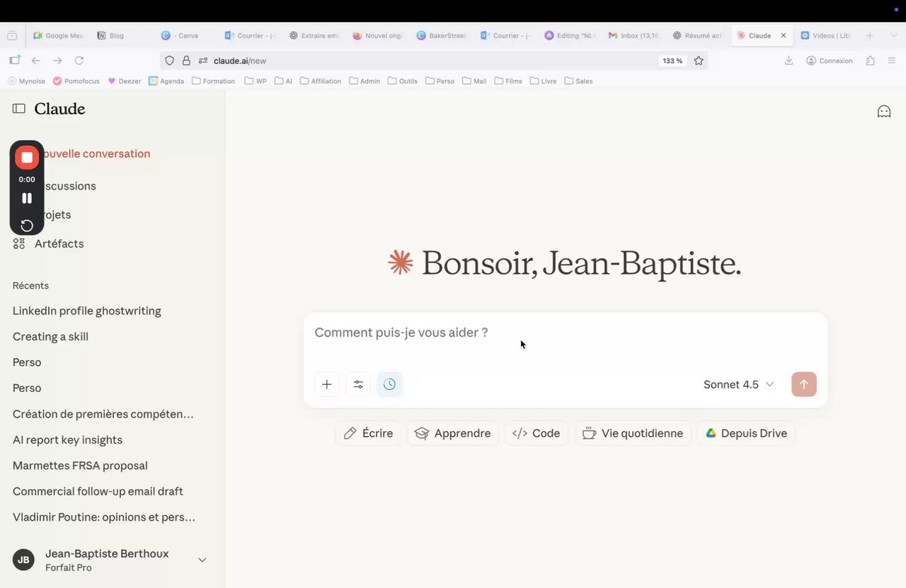This screenshot has height=588, width=906.
Task: Switch to the Canva tab
Action: pos(185,35)
